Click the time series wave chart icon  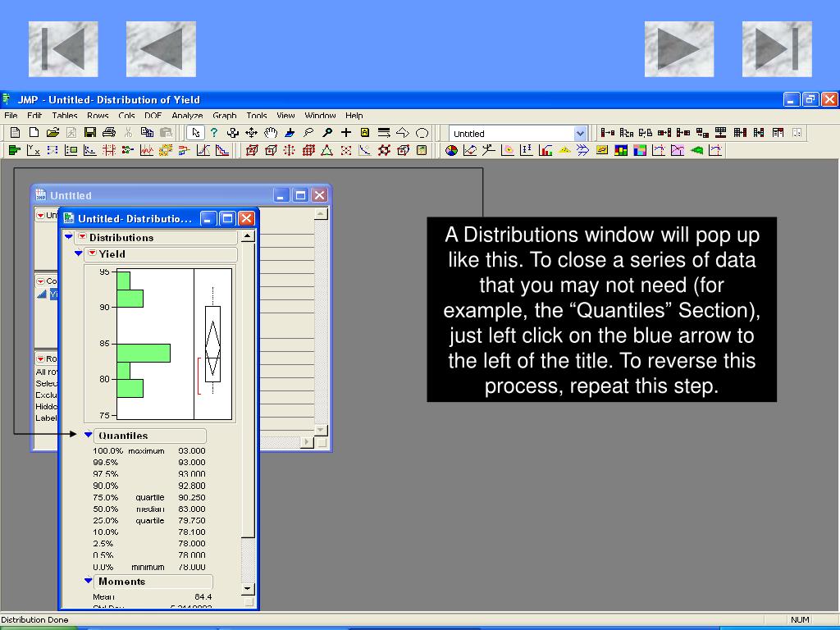point(146,151)
